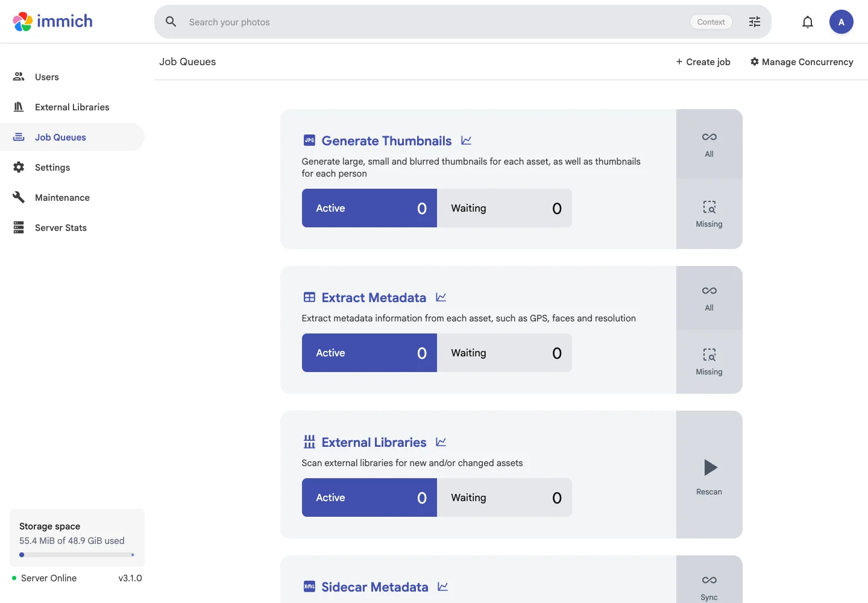Click the Immich logo
This screenshot has width=868, height=603.
tap(53, 22)
